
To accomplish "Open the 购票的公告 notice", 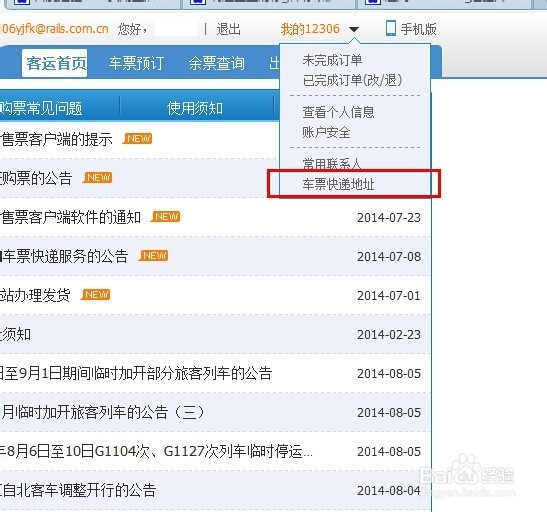I will (x=36, y=178).
